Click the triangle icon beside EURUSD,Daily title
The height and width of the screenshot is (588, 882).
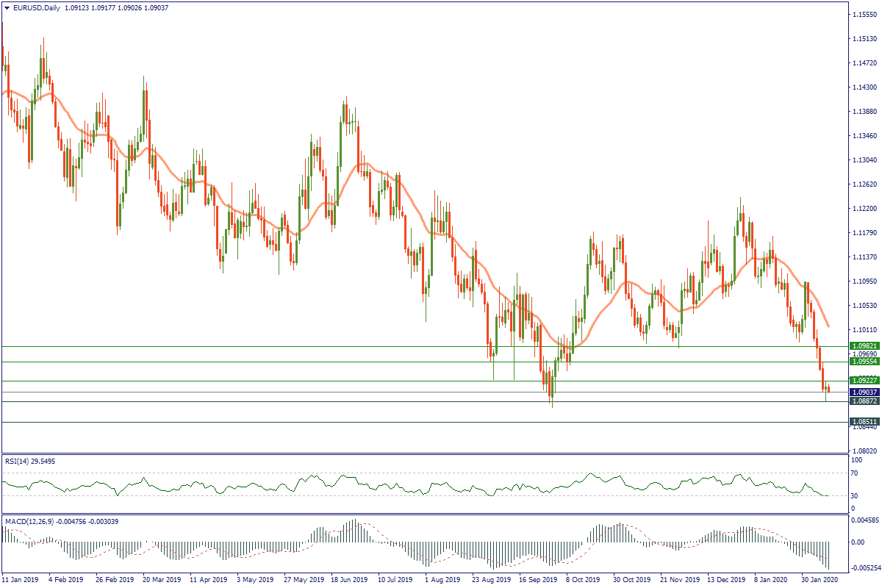click(x=7, y=7)
